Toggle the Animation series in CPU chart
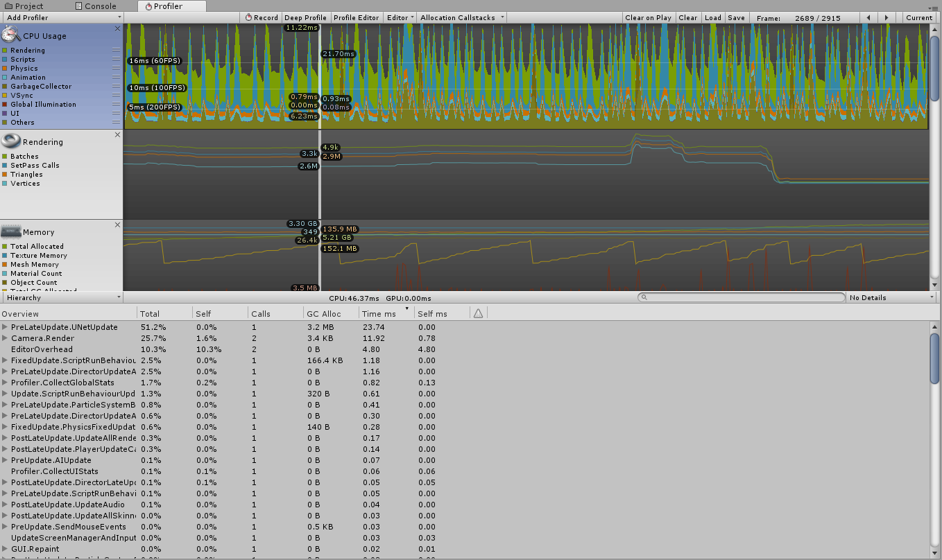942x560 pixels. point(5,78)
